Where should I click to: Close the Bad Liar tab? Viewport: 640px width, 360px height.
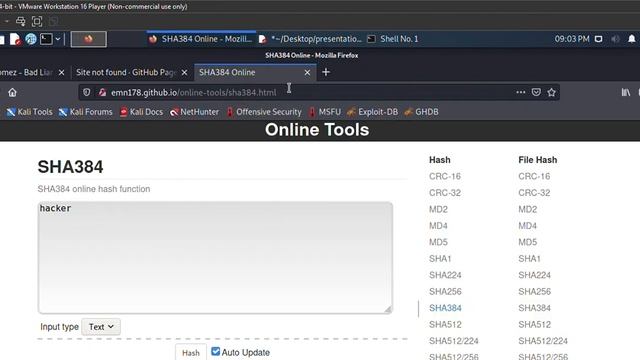tap(61, 72)
